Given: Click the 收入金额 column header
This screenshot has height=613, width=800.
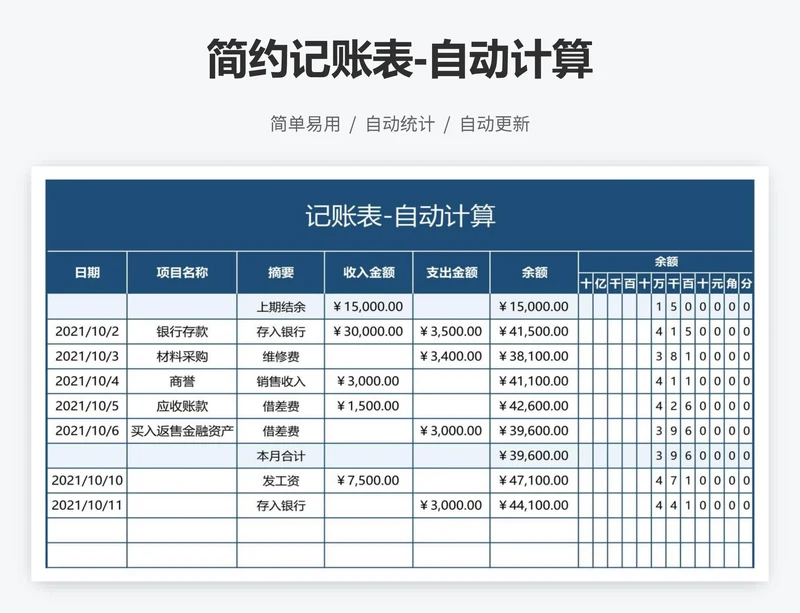Looking at the screenshot, I should pos(369,273).
